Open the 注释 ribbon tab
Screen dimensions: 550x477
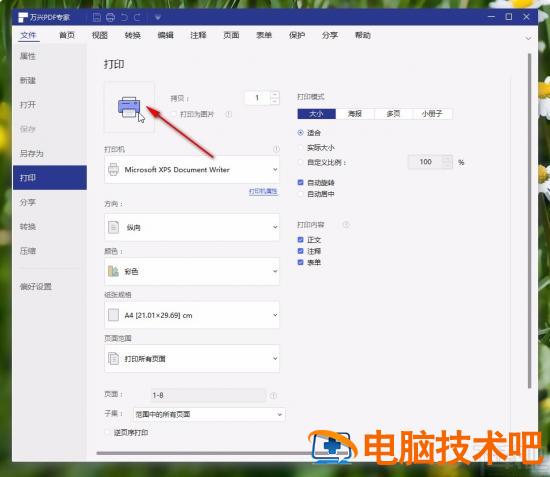click(x=198, y=35)
